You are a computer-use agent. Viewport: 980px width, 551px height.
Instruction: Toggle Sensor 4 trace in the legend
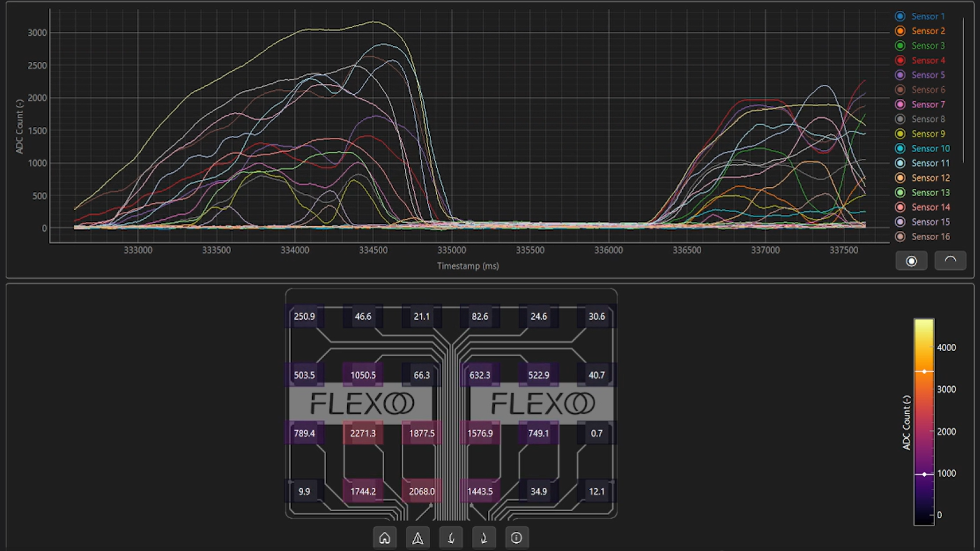(927, 60)
